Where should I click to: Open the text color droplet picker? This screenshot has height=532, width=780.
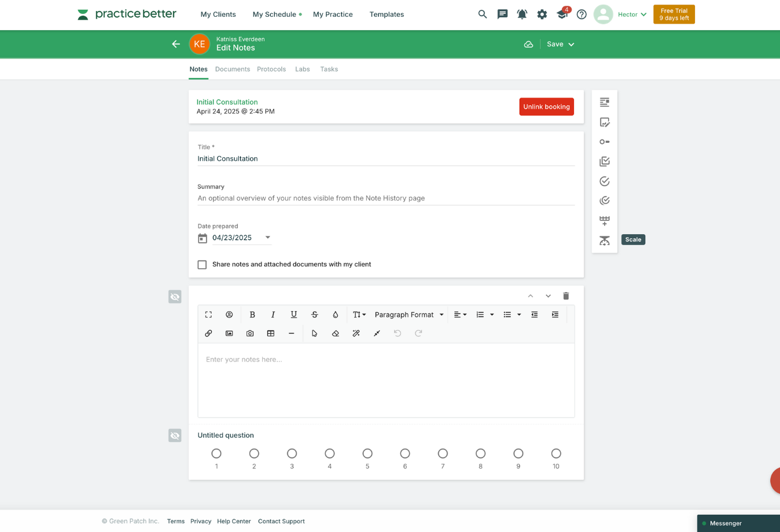pos(336,315)
